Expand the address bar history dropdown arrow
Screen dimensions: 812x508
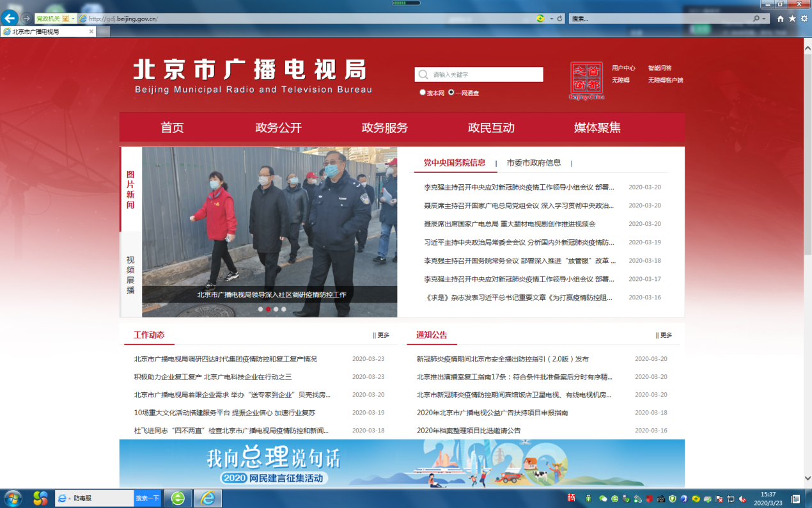(x=551, y=19)
